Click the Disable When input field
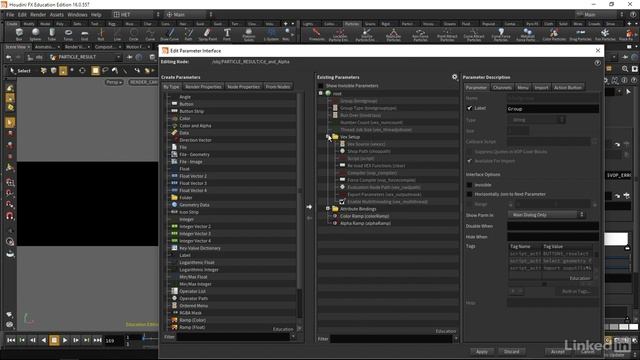640x360 pixels. point(553,226)
